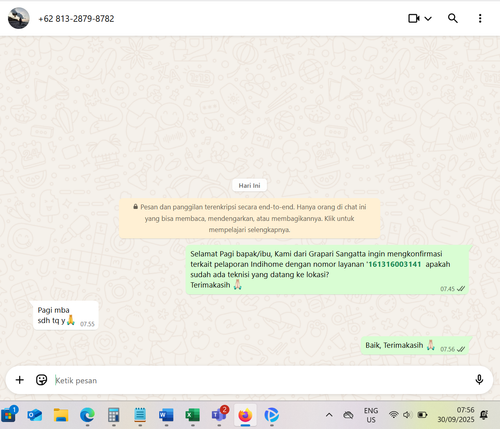Open Microsoft Teams from the taskbar

[x=219, y=415]
